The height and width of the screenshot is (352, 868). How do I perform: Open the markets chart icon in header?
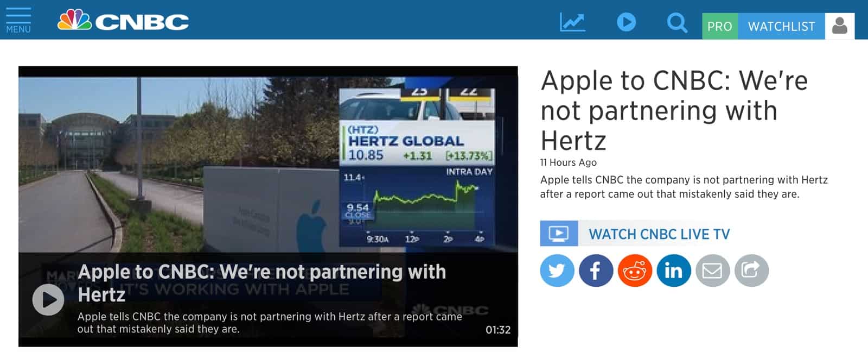coord(572,22)
